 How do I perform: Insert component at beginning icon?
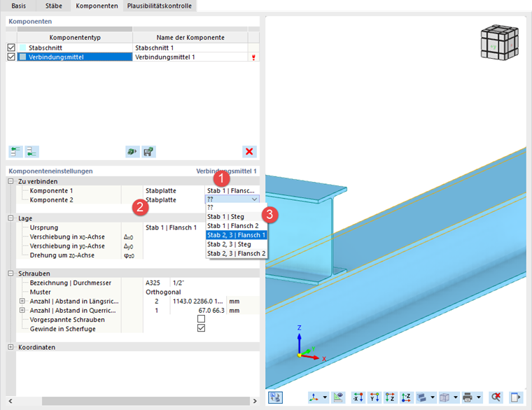15,152
